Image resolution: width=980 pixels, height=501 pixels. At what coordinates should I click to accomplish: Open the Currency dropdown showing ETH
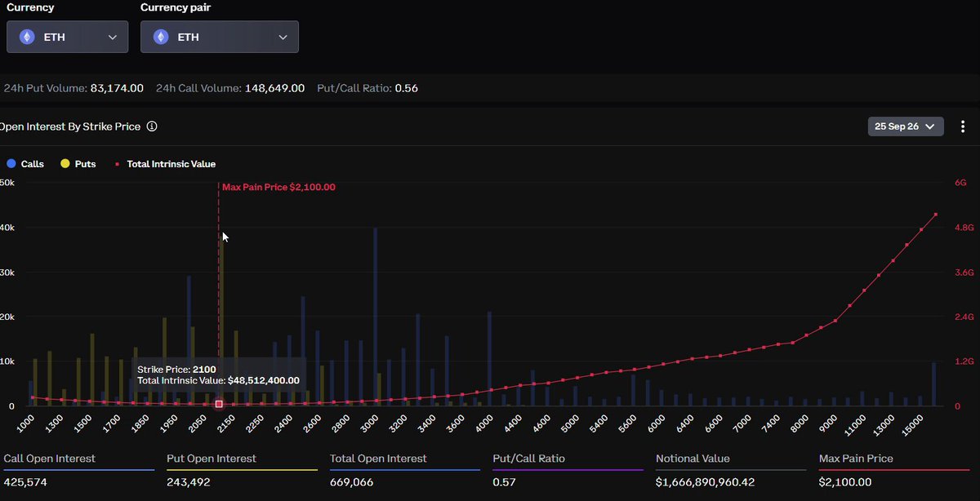(x=67, y=37)
